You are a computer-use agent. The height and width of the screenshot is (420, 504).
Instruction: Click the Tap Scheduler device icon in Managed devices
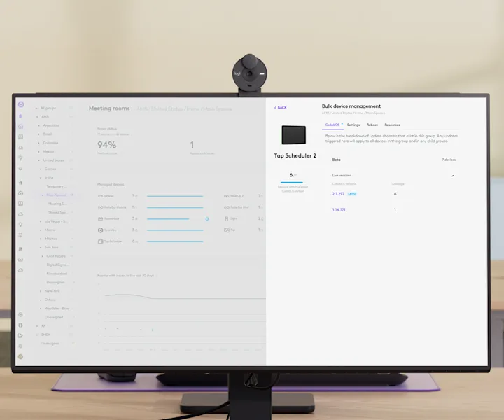coord(100,241)
